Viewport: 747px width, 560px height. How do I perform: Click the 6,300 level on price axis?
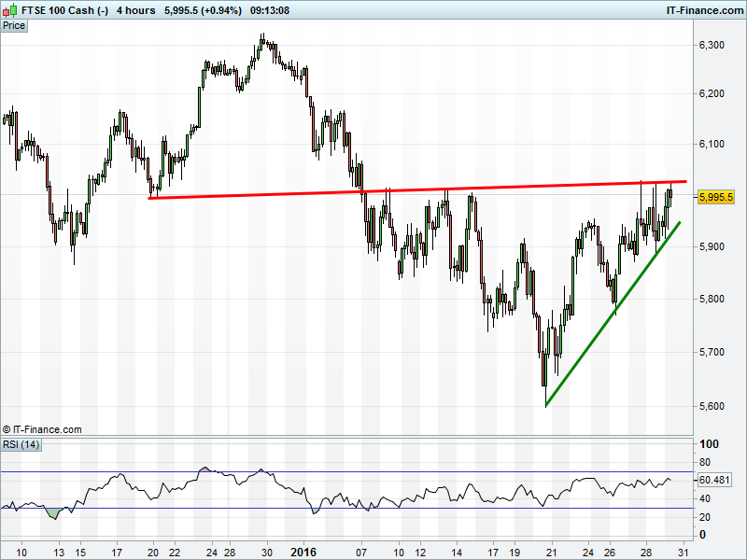[712, 45]
